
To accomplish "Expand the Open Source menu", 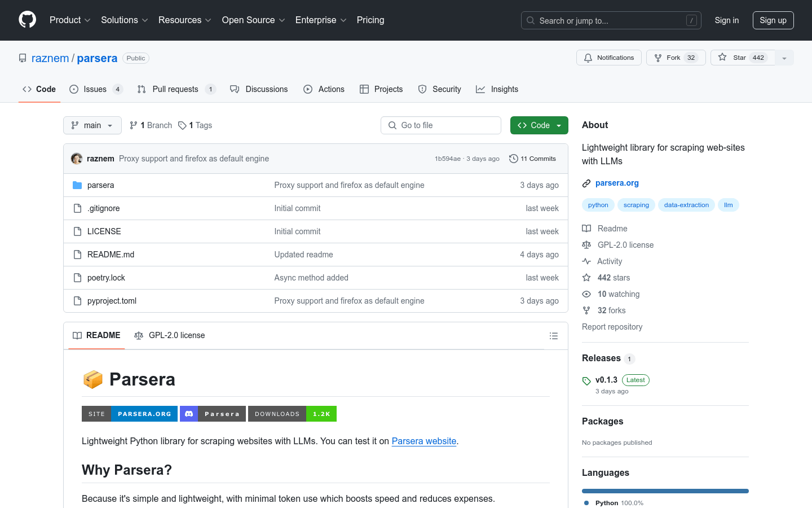I will click(254, 20).
